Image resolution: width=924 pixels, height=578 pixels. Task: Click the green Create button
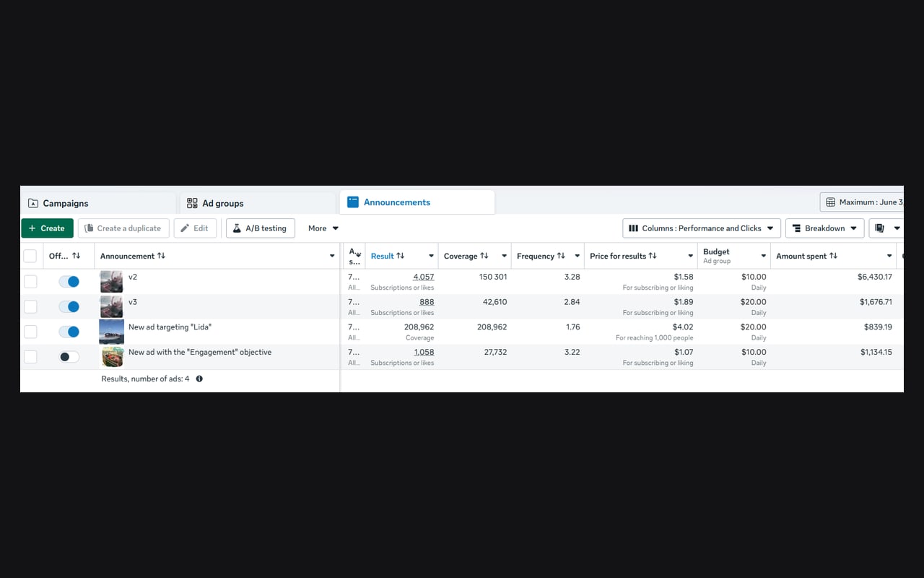(x=48, y=228)
